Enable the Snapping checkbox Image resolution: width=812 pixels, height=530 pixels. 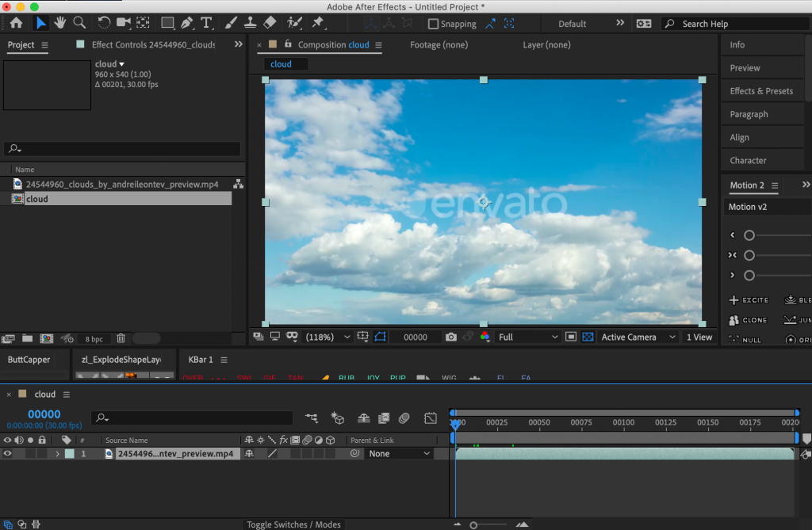pos(433,24)
